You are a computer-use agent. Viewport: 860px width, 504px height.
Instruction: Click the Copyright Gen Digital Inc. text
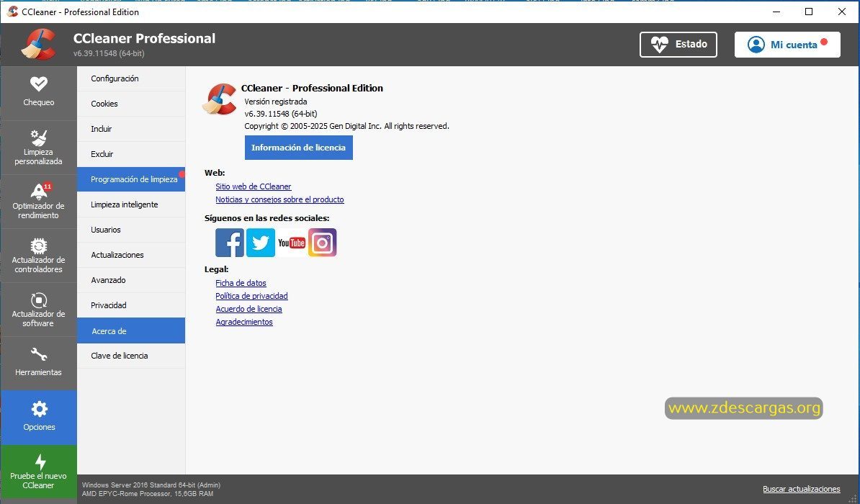click(346, 126)
